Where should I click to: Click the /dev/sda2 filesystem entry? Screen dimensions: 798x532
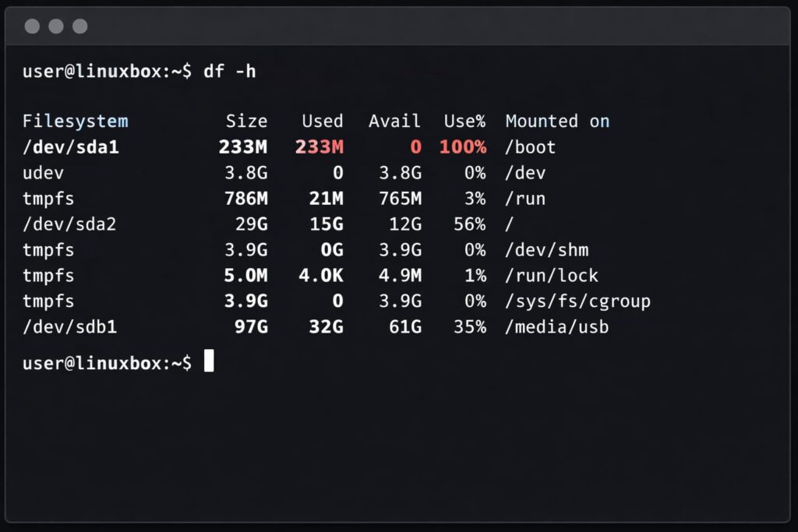pos(70,224)
